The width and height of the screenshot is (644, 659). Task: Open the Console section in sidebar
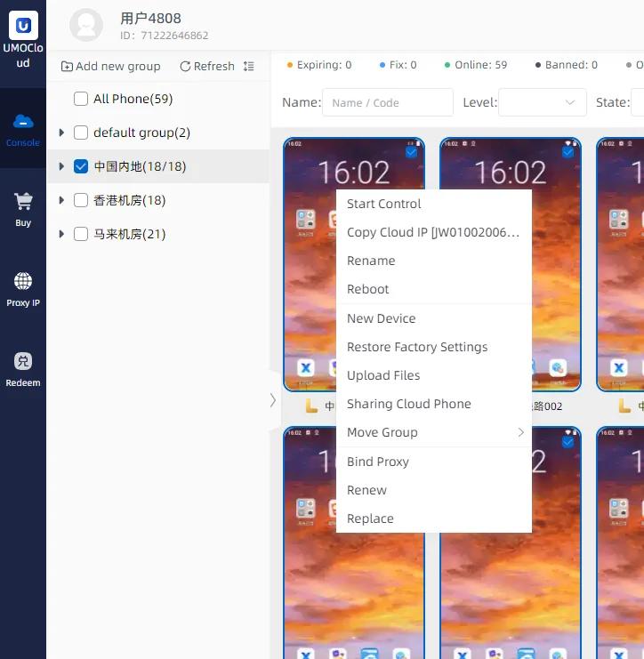click(x=23, y=129)
